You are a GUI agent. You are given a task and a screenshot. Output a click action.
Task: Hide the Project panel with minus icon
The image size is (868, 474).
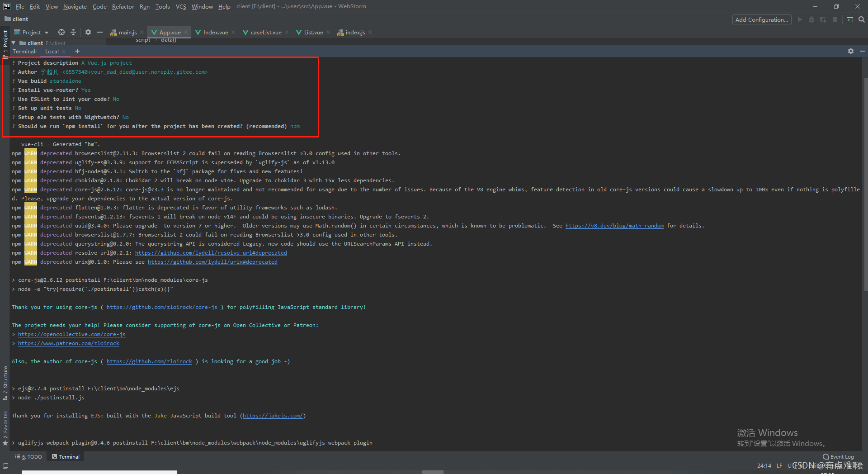tap(100, 32)
